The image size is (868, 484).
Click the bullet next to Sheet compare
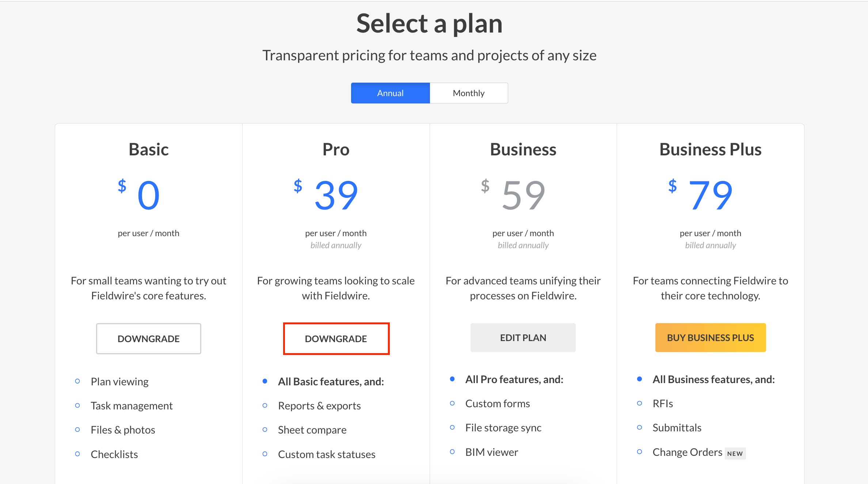click(265, 430)
